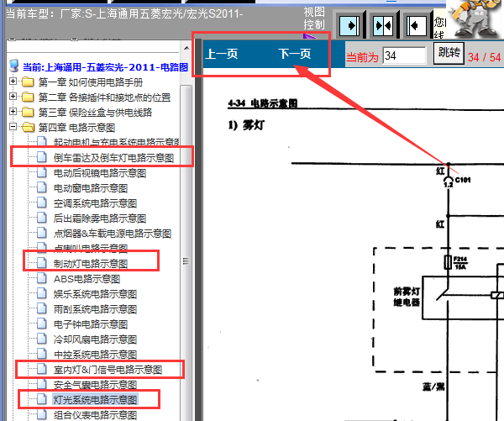This screenshot has height=421, width=504.
Task: Open 室内灯&门信号电路示意图 document
Action: tap(108, 370)
